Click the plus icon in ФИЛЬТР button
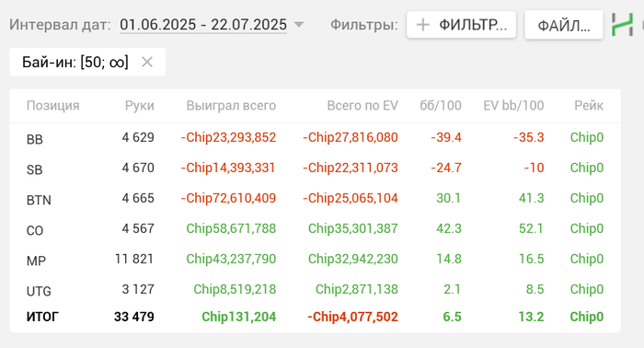 [422, 25]
